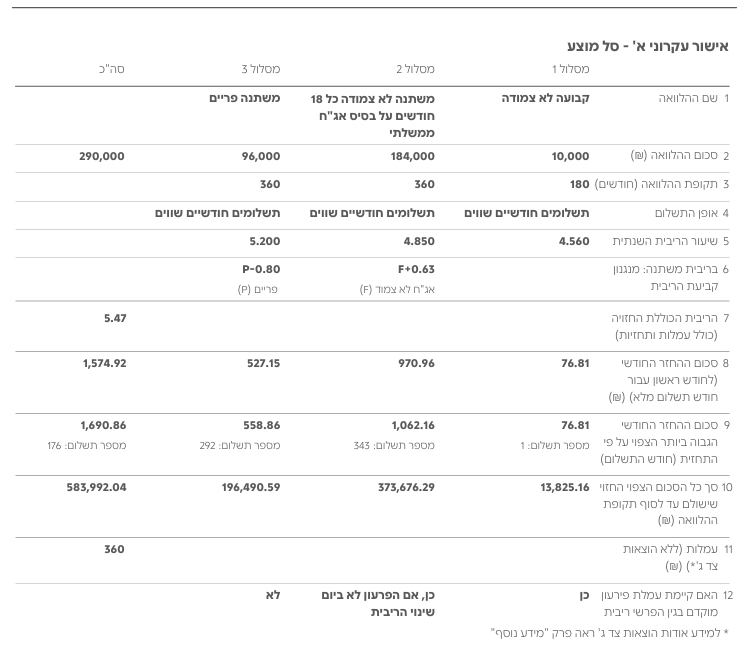
Task: Select the "מסלול 2" column header
Action: (x=415, y=70)
